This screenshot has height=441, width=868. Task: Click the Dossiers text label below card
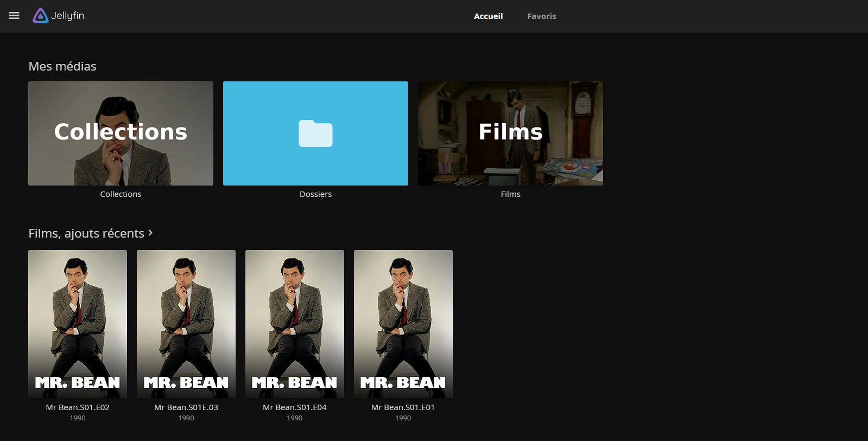point(315,194)
